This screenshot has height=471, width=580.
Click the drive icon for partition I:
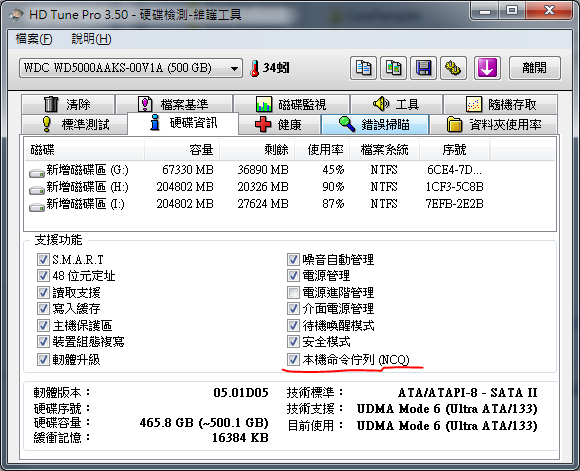tap(37, 206)
